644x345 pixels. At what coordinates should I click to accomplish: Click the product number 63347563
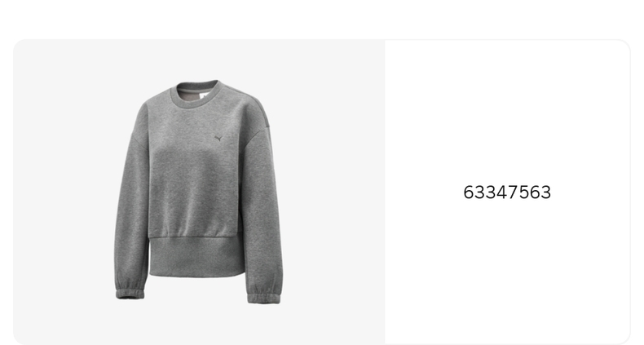tap(507, 192)
